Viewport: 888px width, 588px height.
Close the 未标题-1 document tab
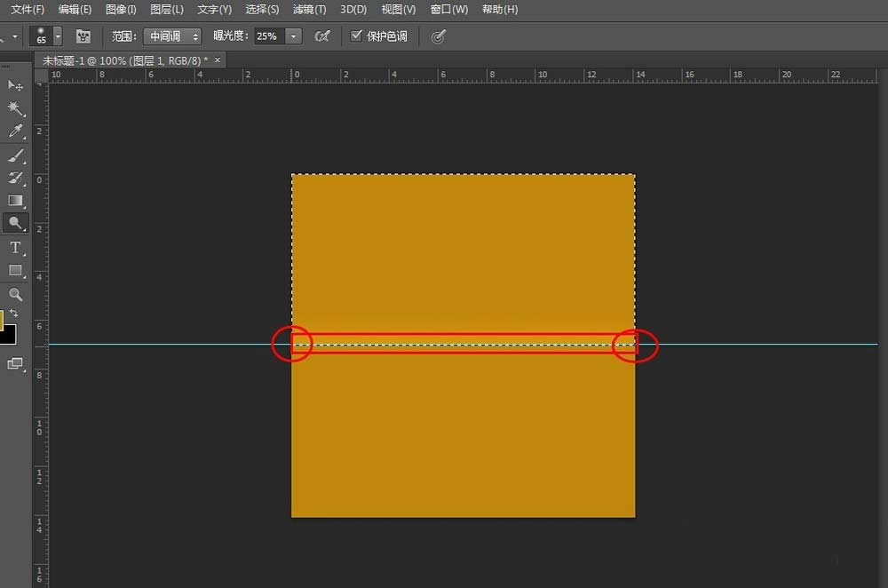pyautogui.click(x=218, y=60)
